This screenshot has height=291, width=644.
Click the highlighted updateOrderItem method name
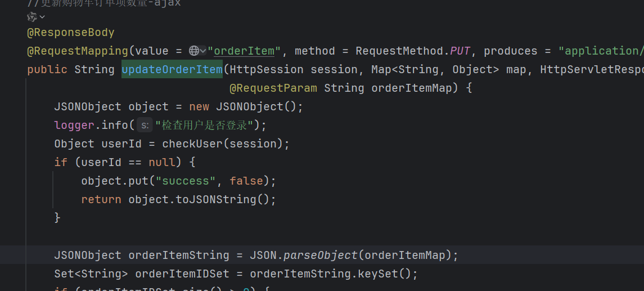(x=172, y=69)
